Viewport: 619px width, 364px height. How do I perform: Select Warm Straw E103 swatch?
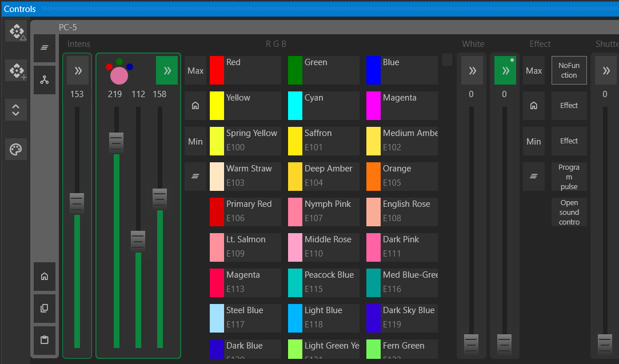point(245,177)
